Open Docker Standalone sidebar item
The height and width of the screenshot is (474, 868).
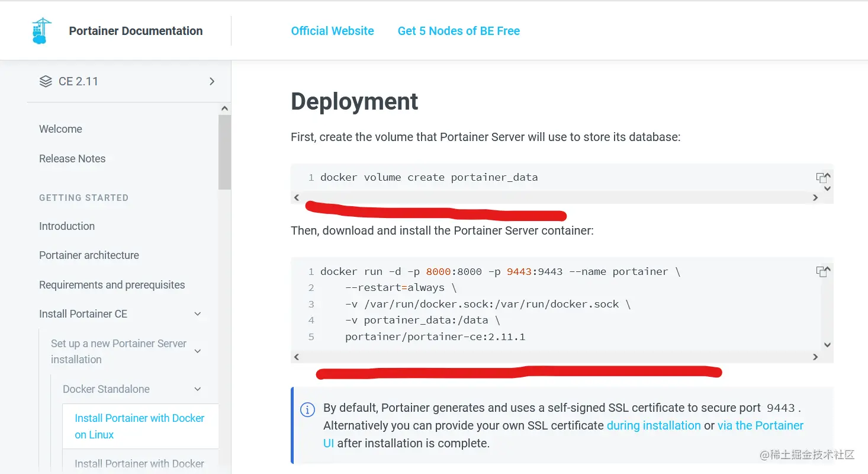click(106, 389)
